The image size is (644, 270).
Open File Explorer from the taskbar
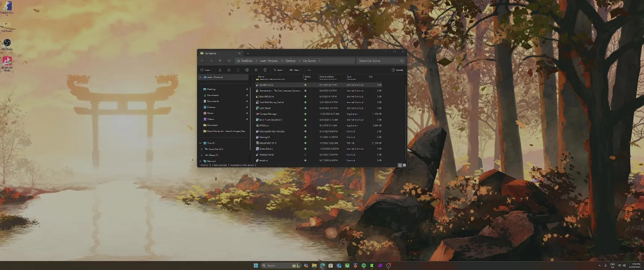[314, 265]
